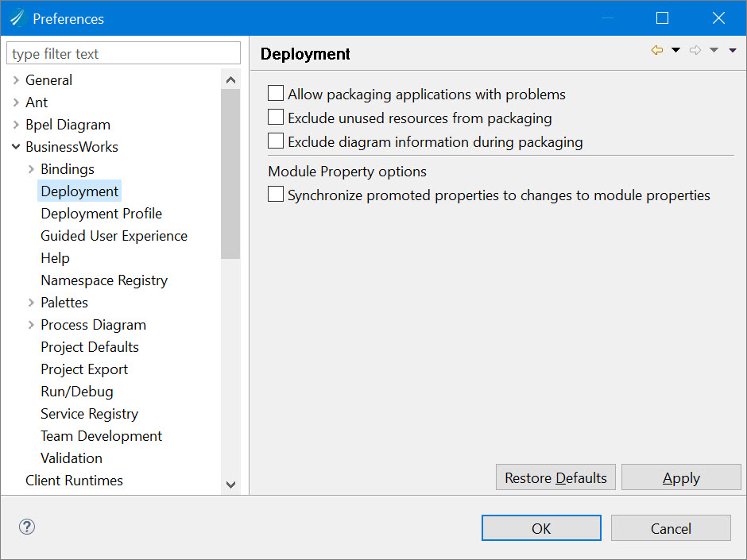
Task: Enable Allow packaging applications with problems
Action: (276, 94)
